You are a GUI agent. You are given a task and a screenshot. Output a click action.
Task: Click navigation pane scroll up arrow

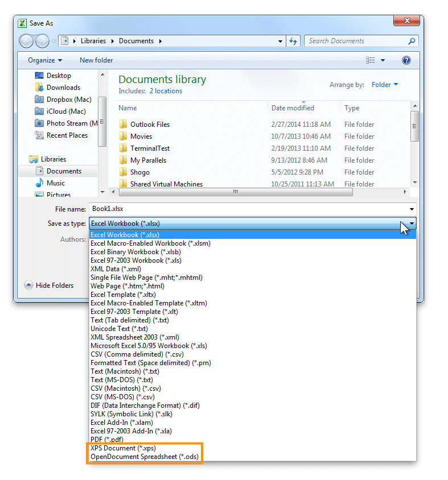(102, 75)
